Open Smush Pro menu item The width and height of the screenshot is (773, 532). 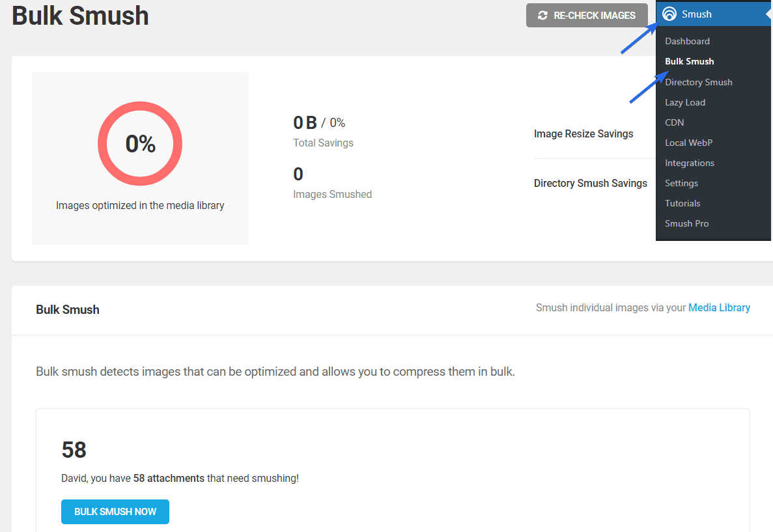(x=686, y=223)
